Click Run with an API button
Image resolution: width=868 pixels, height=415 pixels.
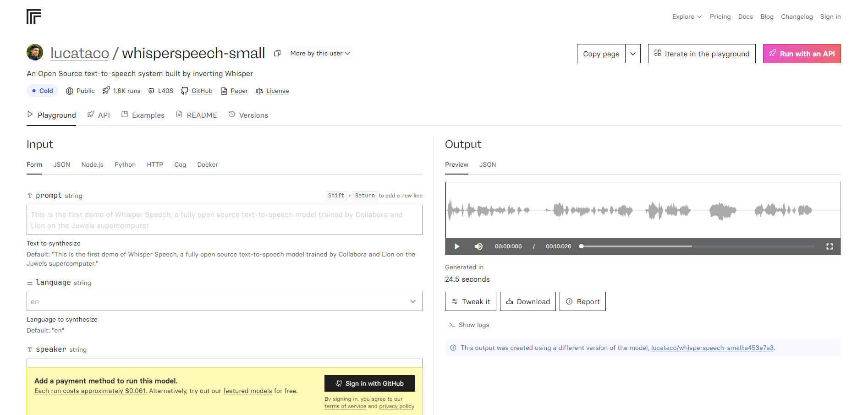[802, 54]
